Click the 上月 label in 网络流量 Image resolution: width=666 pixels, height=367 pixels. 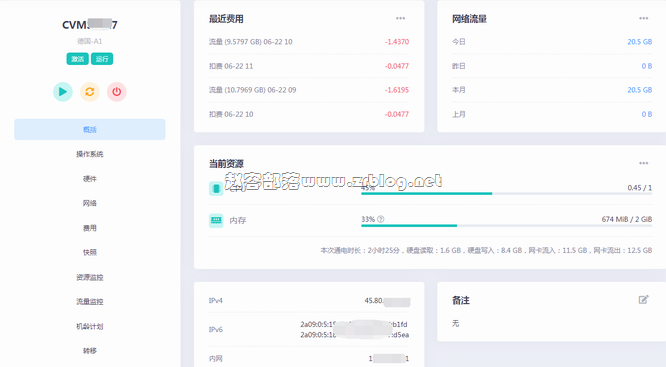(x=459, y=114)
